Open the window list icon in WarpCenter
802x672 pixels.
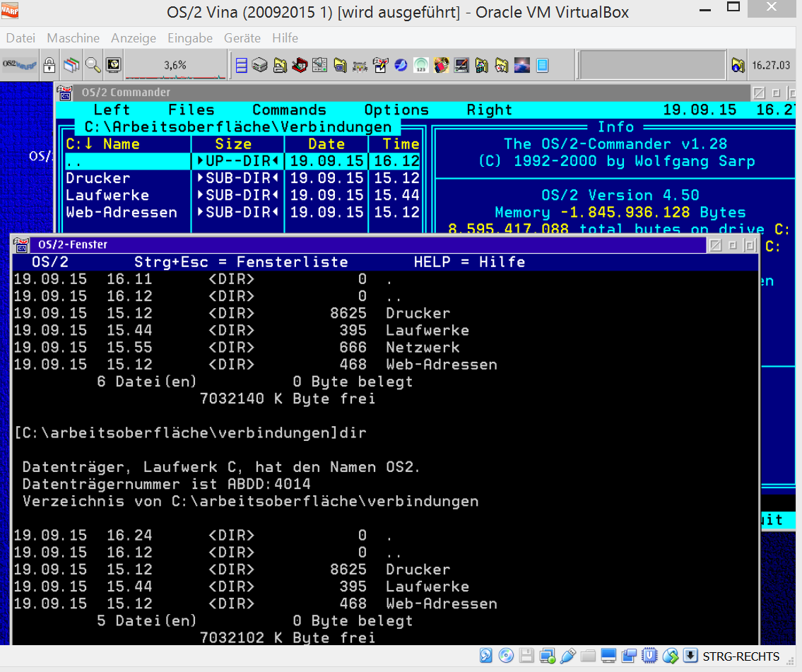71,65
